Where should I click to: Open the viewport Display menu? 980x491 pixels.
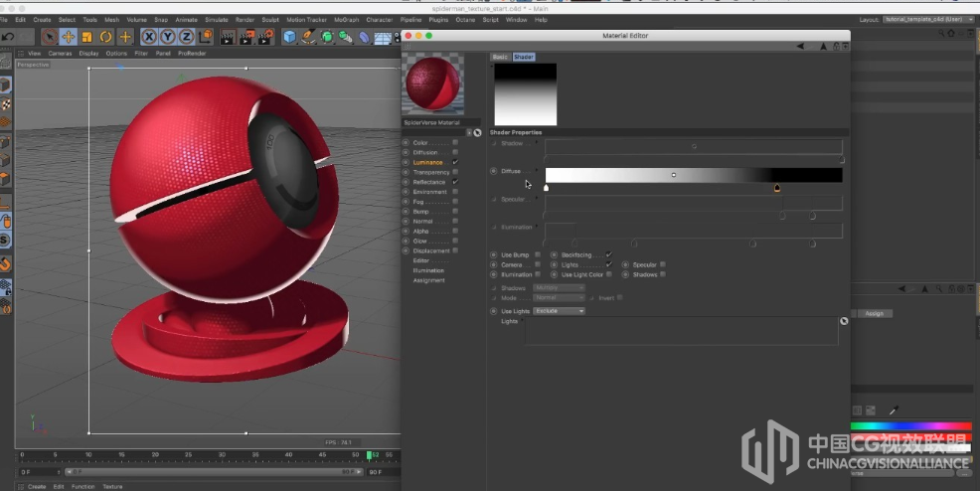(x=88, y=53)
